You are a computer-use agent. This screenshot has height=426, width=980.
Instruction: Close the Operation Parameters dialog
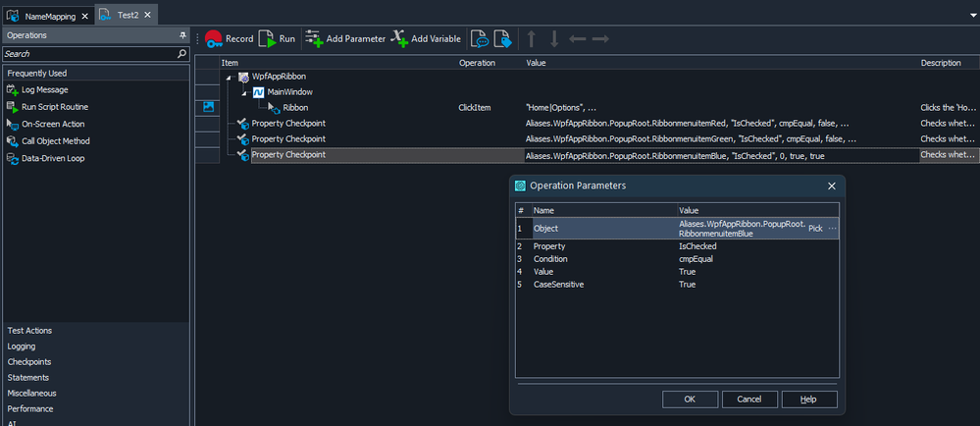[x=831, y=186]
